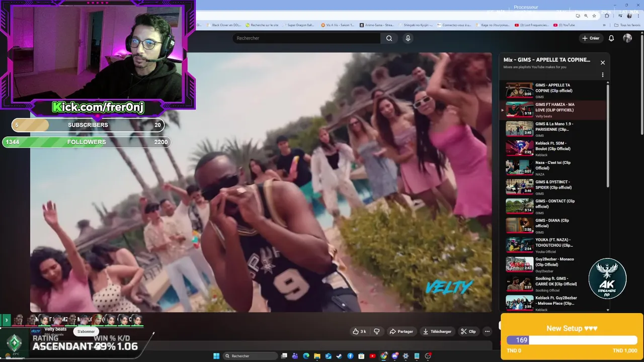Click the Partager share button
This screenshot has width=644, height=362.
[401, 331]
